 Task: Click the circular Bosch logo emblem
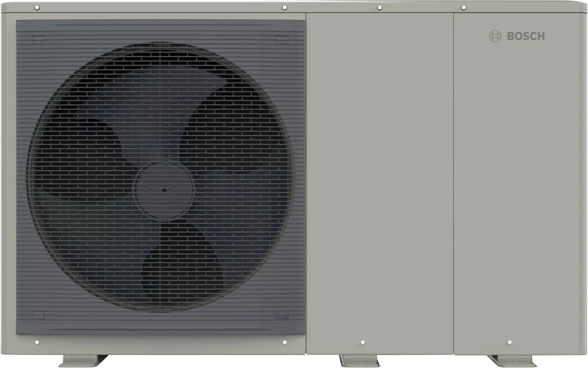[x=495, y=36]
